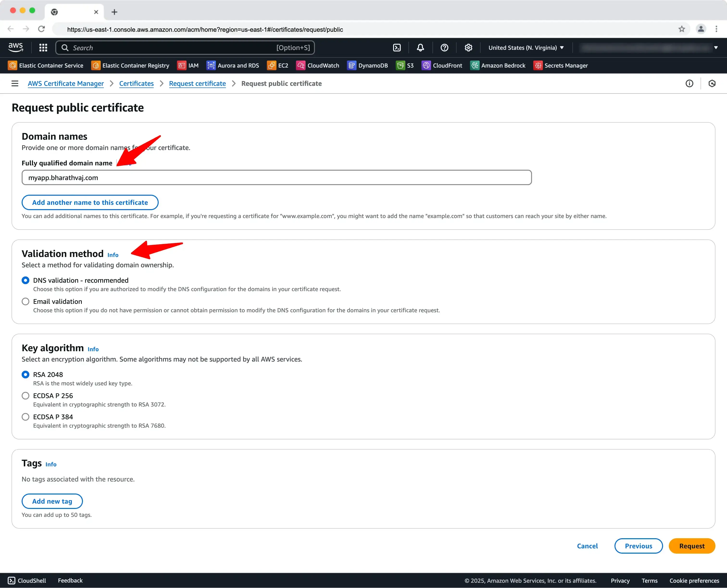
Task: Open DynamoDB shortcut
Action: coord(367,65)
